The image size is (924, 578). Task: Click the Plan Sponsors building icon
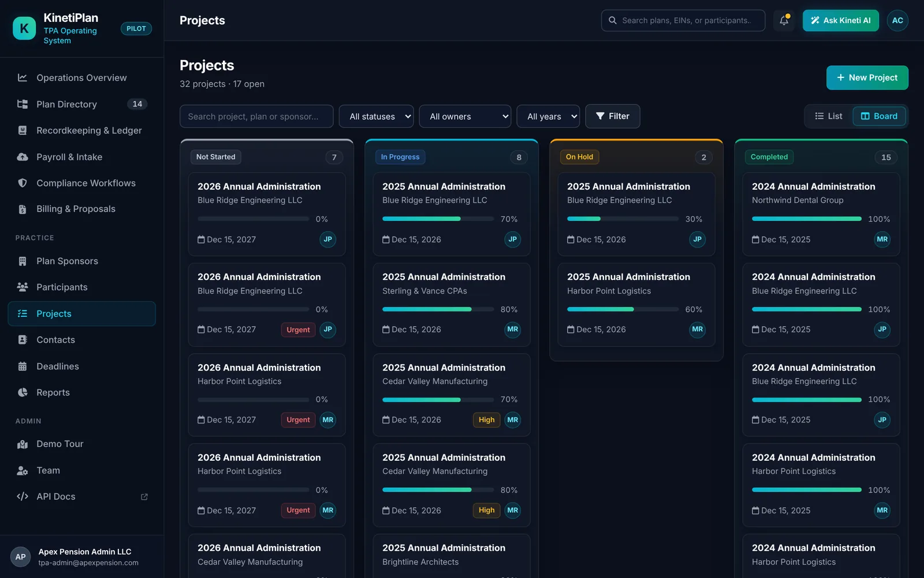23,261
